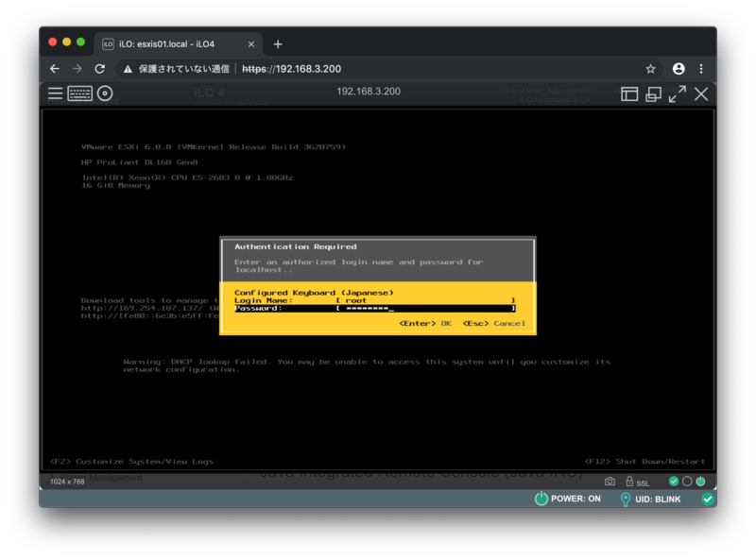Open the remote console hamburger menu

click(x=55, y=93)
